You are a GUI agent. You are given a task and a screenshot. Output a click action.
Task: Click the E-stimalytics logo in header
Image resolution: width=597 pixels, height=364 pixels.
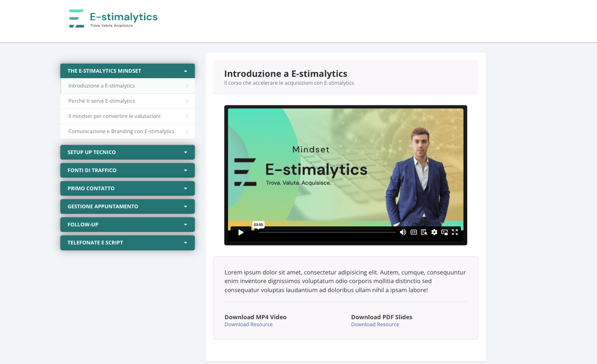click(113, 18)
